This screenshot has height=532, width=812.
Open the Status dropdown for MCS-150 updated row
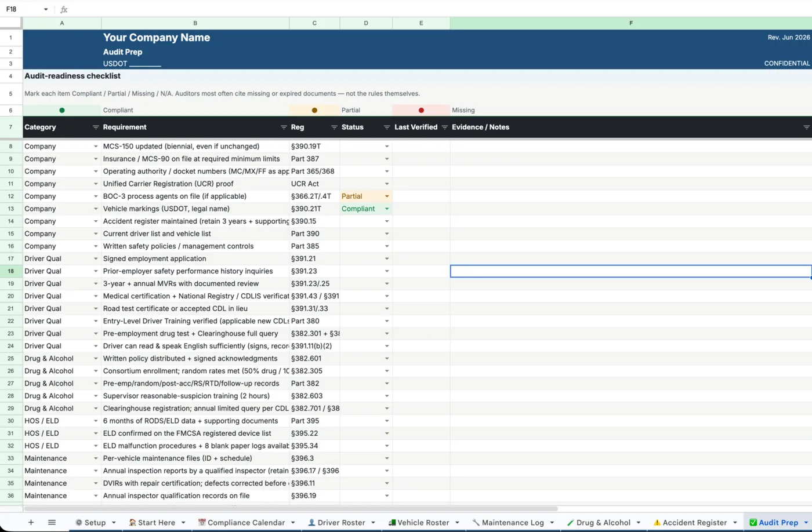point(387,147)
